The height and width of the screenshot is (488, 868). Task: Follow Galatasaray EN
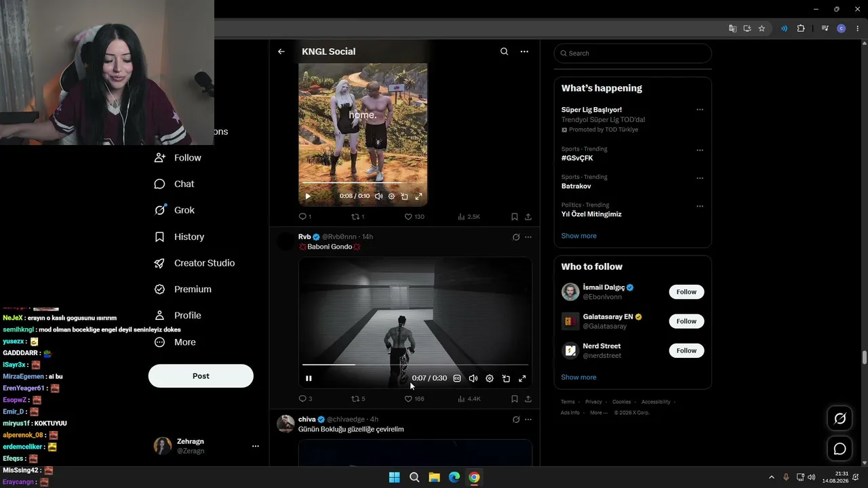click(686, 321)
